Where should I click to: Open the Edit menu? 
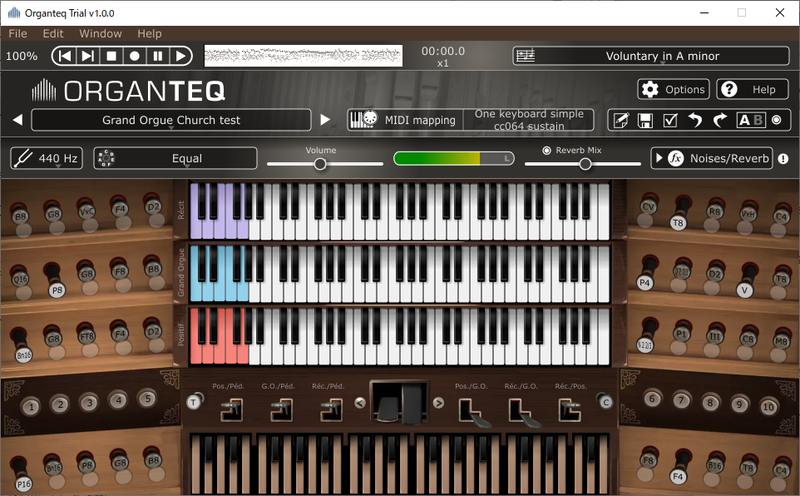(x=53, y=34)
